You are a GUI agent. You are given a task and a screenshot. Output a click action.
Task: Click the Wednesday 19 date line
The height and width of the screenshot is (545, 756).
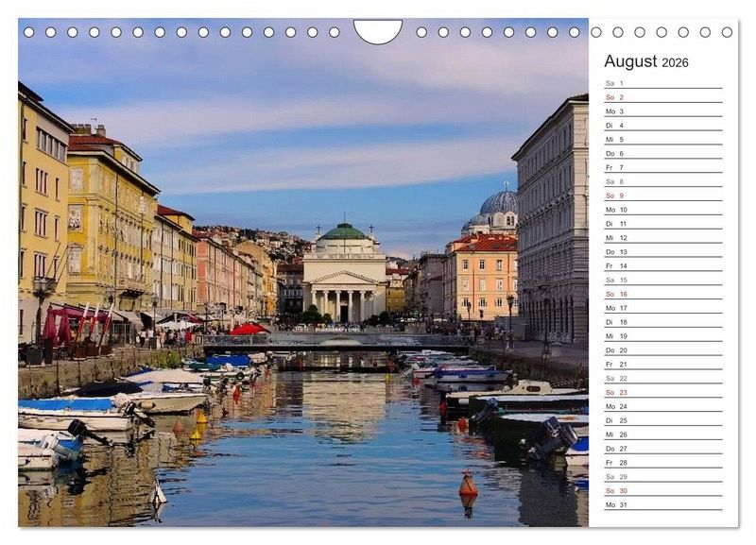click(661, 336)
